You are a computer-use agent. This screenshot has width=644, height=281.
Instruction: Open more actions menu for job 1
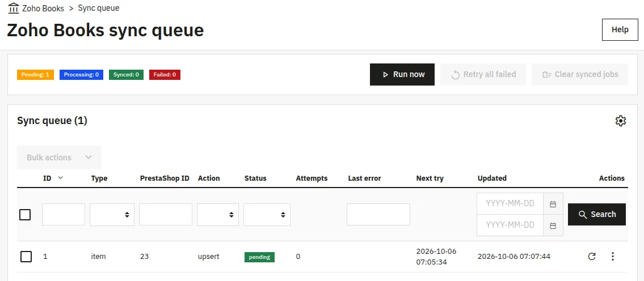(x=613, y=257)
